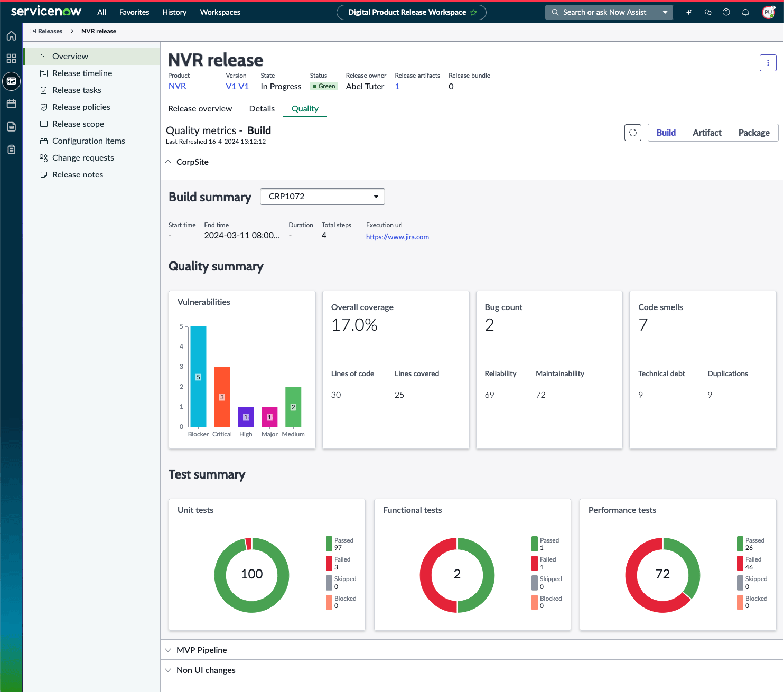Open the CRP1072 build dropdown
The image size is (784, 692).
(322, 197)
